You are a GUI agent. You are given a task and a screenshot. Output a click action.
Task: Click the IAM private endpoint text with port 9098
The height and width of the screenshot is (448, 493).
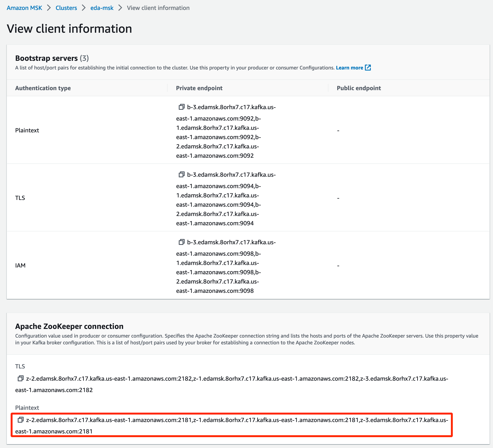click(226, 266)
